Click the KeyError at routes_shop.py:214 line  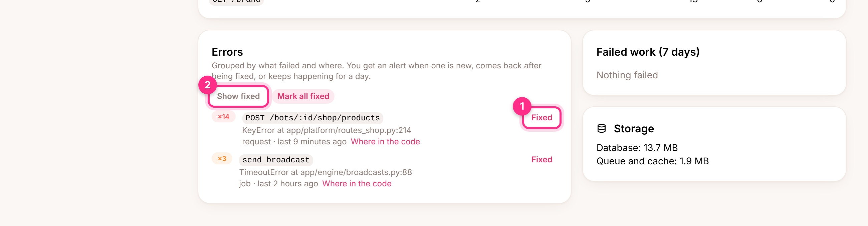click(x=327, y=130)
